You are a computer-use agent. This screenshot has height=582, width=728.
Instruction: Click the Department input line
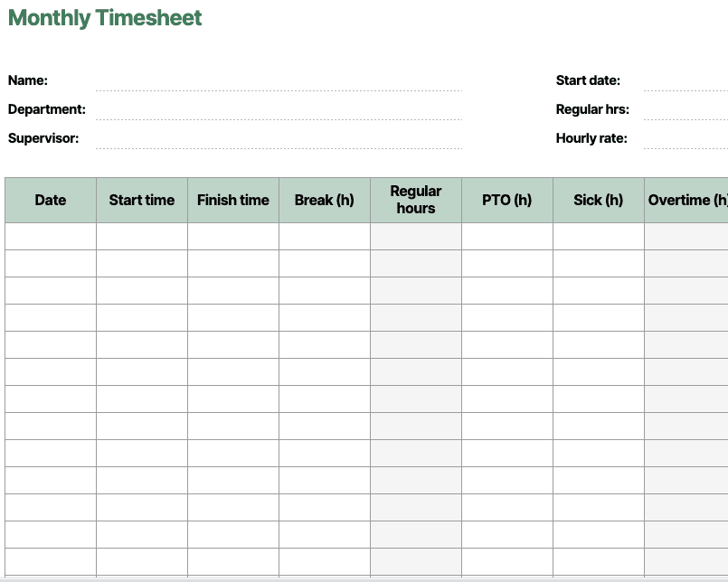click(279, 110)
